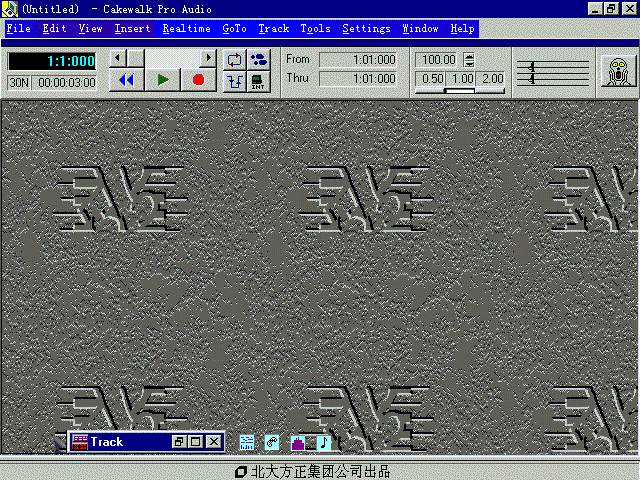The width and height of the screenshot is (640, 480).
Task: Open the minimized music note icon
Action: coord(323,442)
